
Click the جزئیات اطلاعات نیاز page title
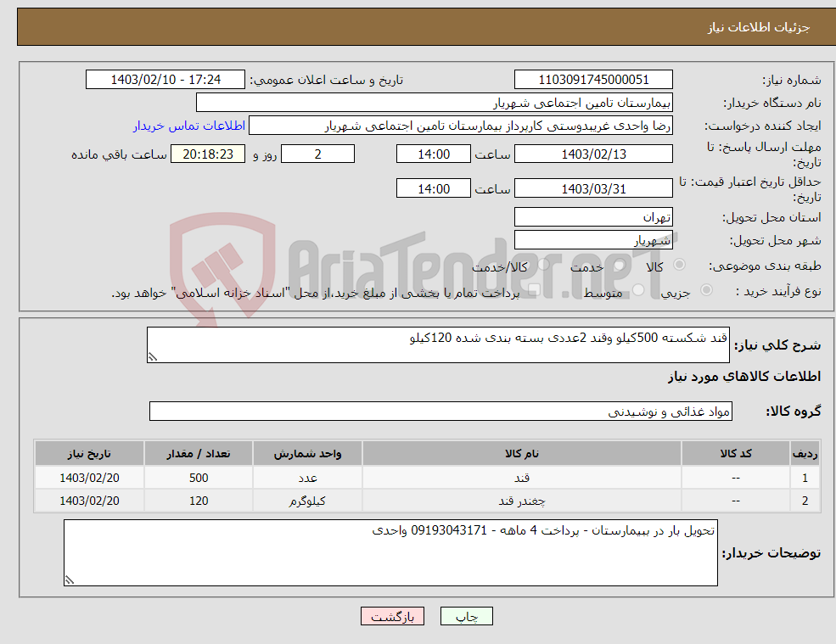pyautogui.click(x=759, y=27)
